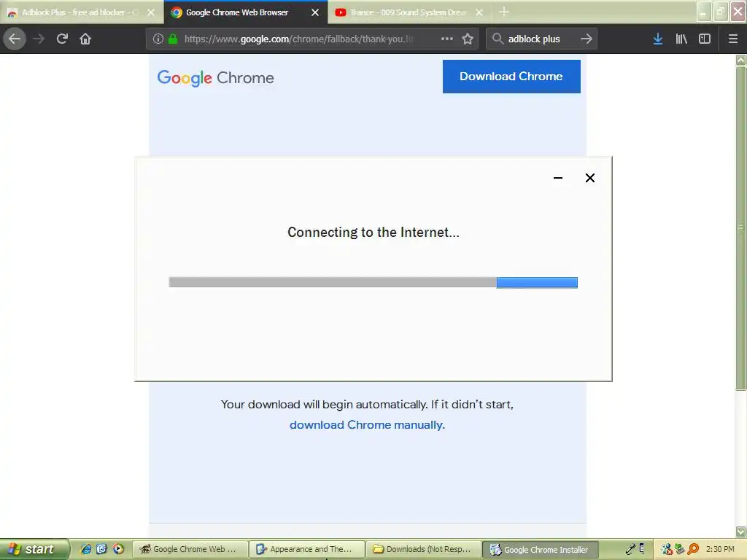The width and height of the screenshot is (747, 560).
Task: Click the installer progress bar
Action: coord(373,282)
